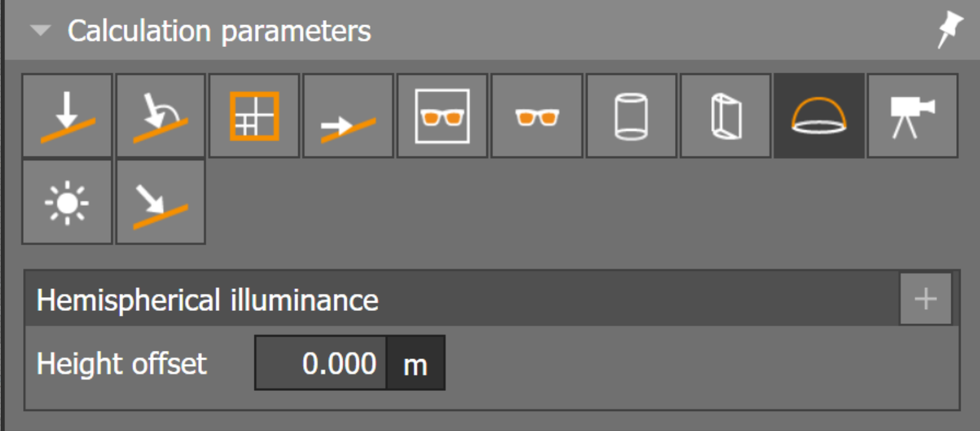
Task: Add a parameter with the plus button
Action: point(926,299)
